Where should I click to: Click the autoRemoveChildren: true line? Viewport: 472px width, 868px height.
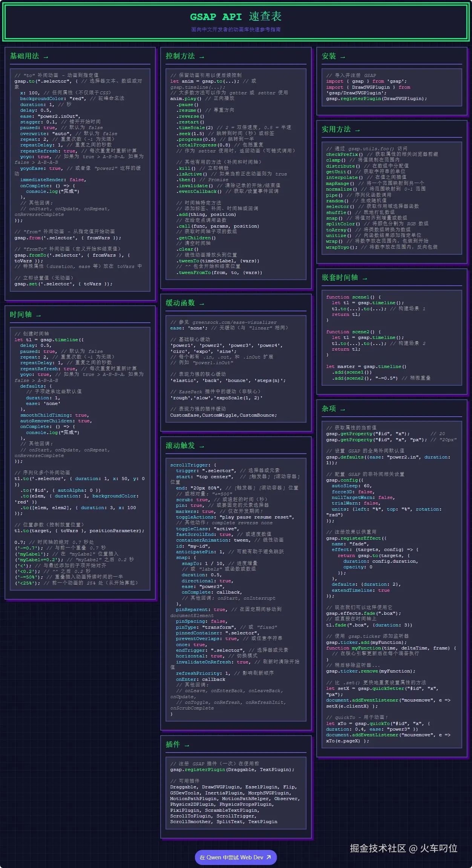point(56,421)
